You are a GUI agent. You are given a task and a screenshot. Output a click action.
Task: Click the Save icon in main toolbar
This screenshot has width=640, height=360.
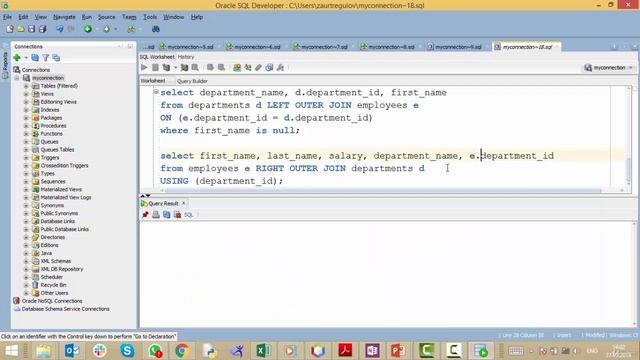31,29
